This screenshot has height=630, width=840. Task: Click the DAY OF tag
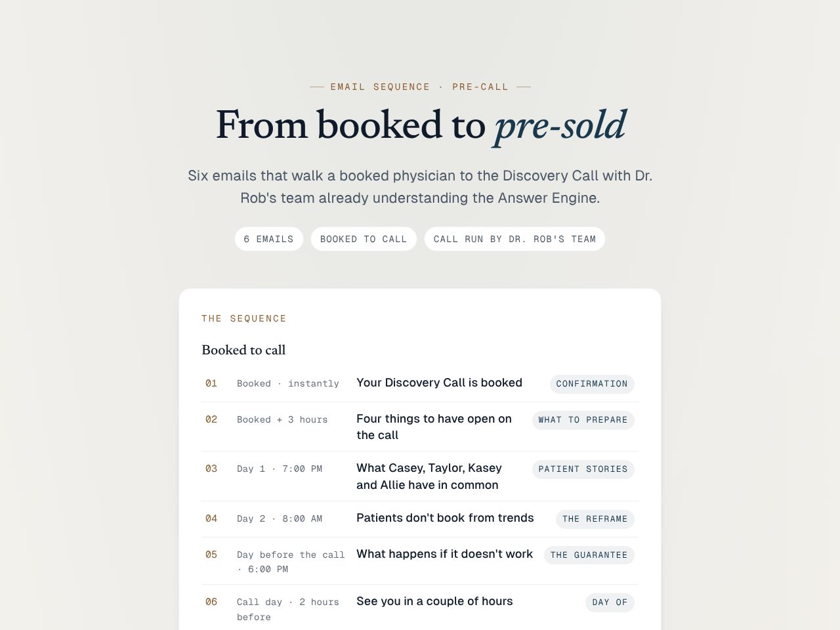(610, 602)
